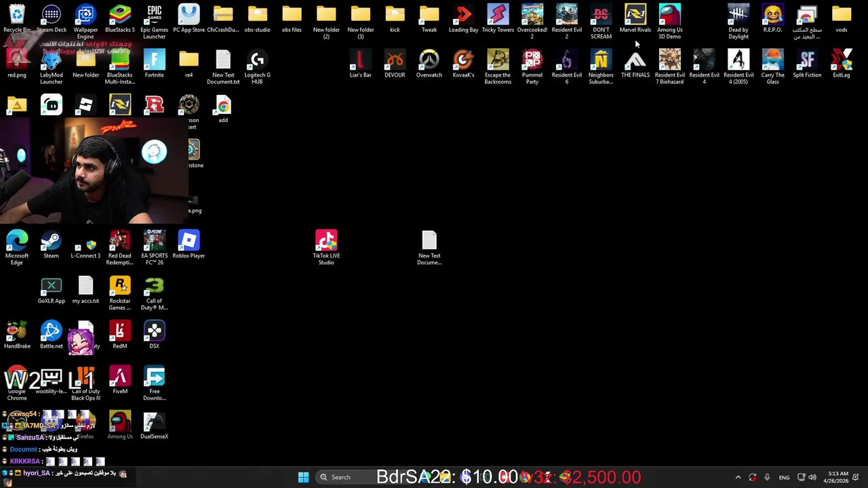Open Rockstar Games Launcher icon
868x488 pixels.
pos(120,293)
